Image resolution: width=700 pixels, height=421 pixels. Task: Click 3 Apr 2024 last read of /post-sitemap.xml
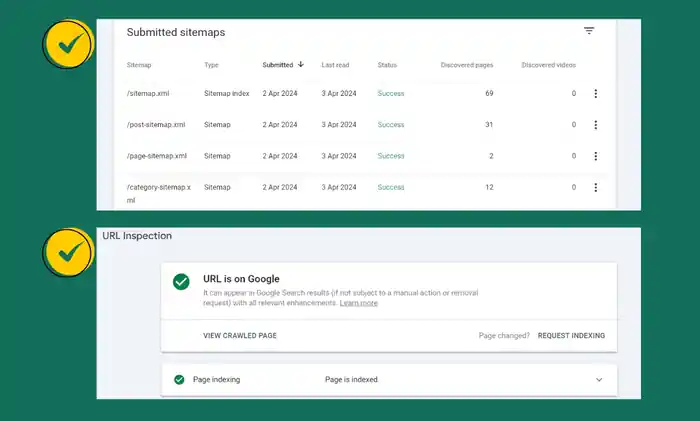(x=339, y=125)
